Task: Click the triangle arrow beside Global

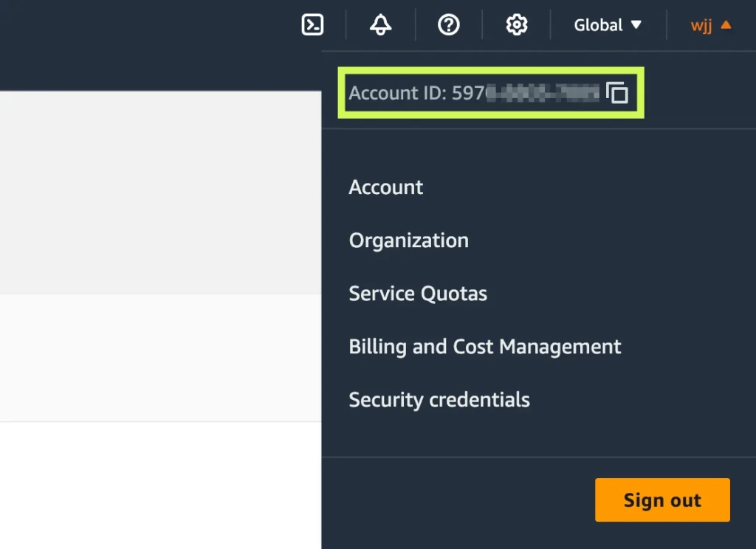Action: [x=636, y=25]
